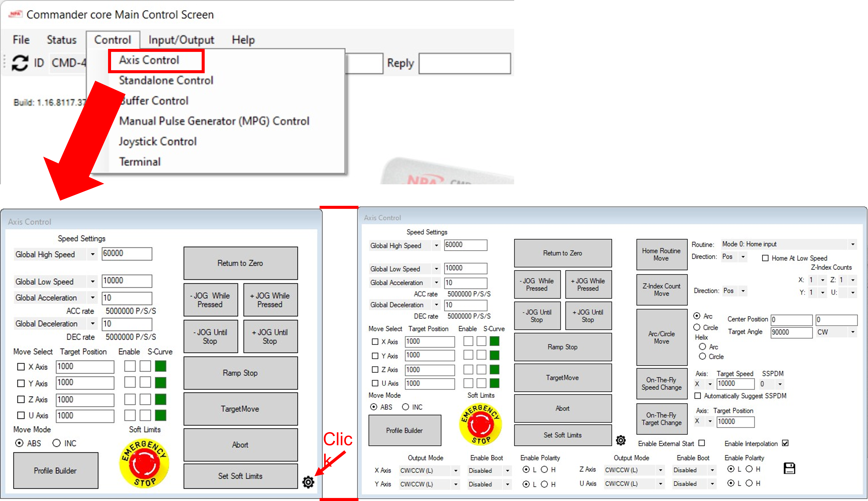Click the Target Angle 90000 field
The image size is (868, 501).
pos(791,332)
